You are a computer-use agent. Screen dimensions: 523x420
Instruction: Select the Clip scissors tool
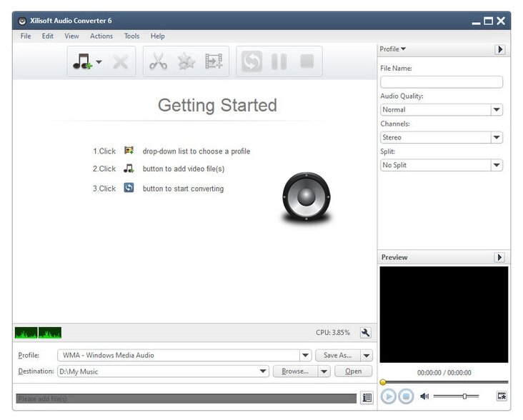pos(158,61)
